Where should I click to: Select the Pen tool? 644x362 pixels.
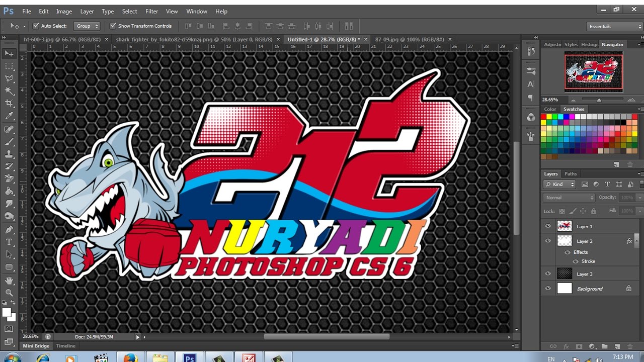9,230
